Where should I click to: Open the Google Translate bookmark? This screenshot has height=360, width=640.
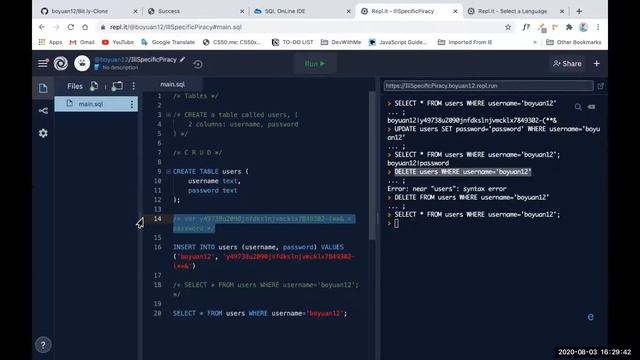coord(168,42)
